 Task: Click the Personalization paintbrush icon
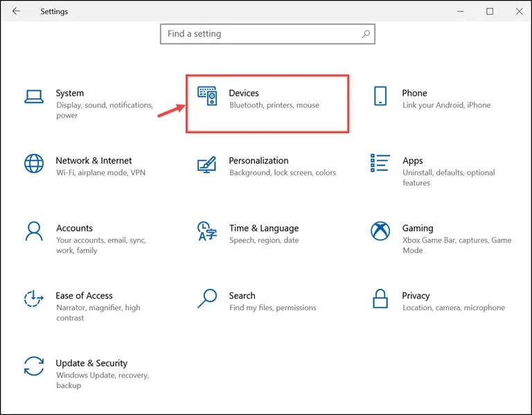coord(207,164)
